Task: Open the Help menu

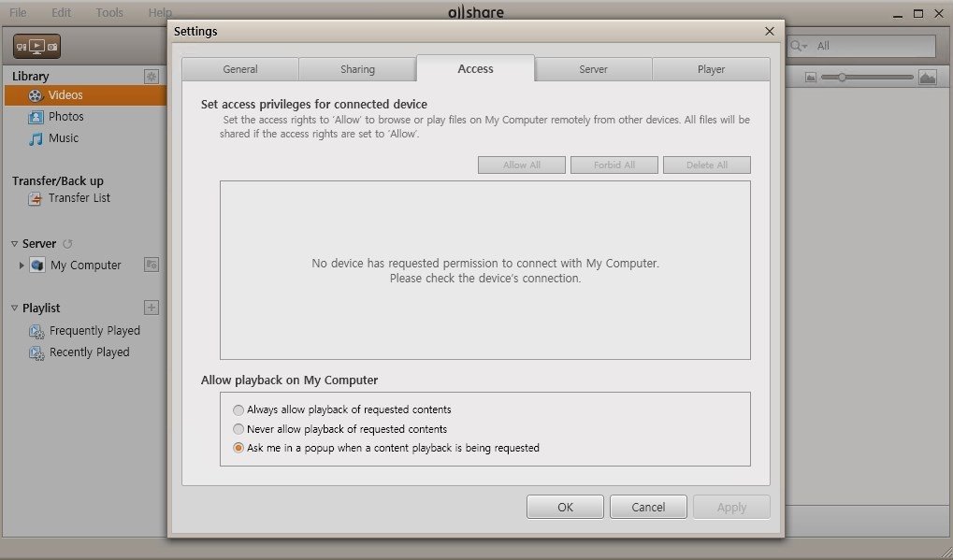Action: point(161,12)
